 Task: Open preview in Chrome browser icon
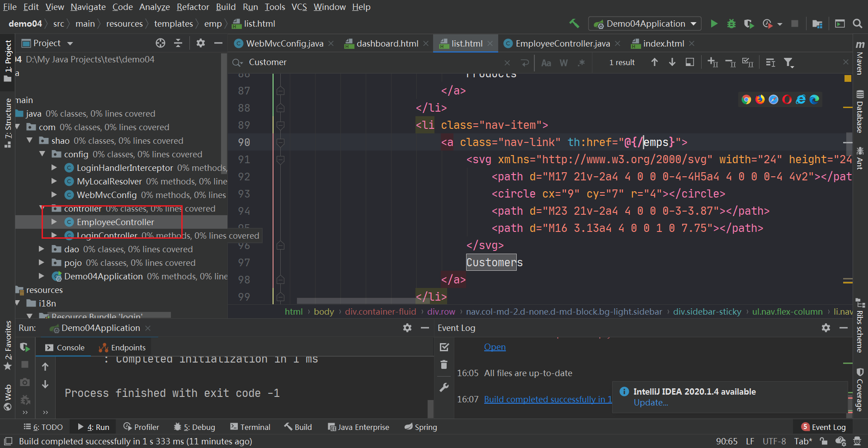coord(746,99)
